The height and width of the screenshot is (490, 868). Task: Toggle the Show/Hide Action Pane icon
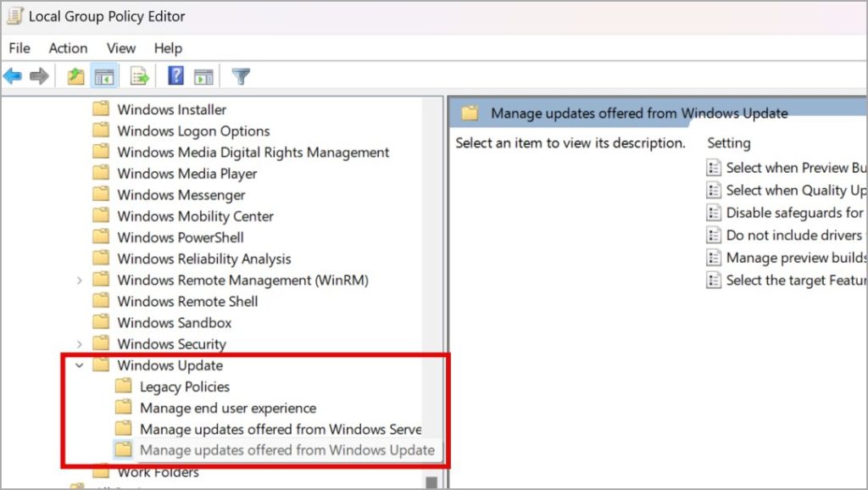click(203, 75)
